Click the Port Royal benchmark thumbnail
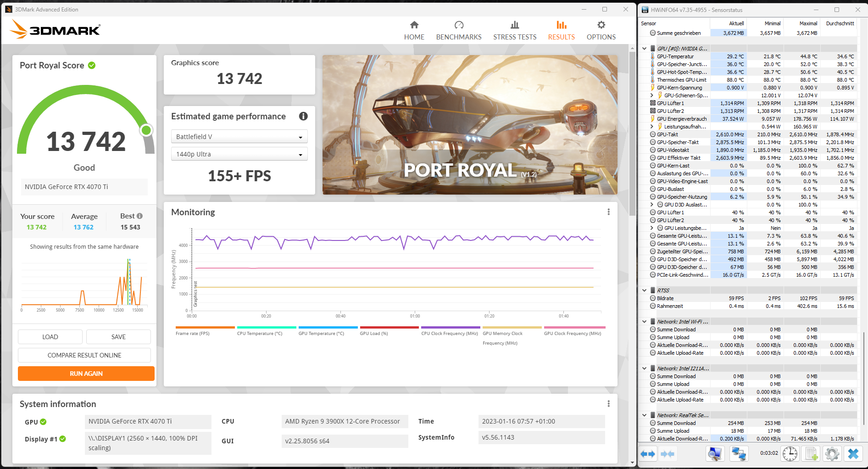Image resolution: width=868 pixels, height=469 pixels. point(470,125)
